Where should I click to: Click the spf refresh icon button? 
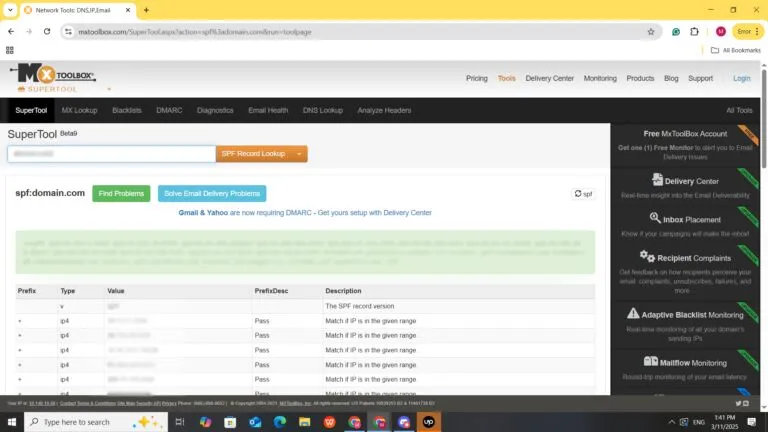[583, 194]
